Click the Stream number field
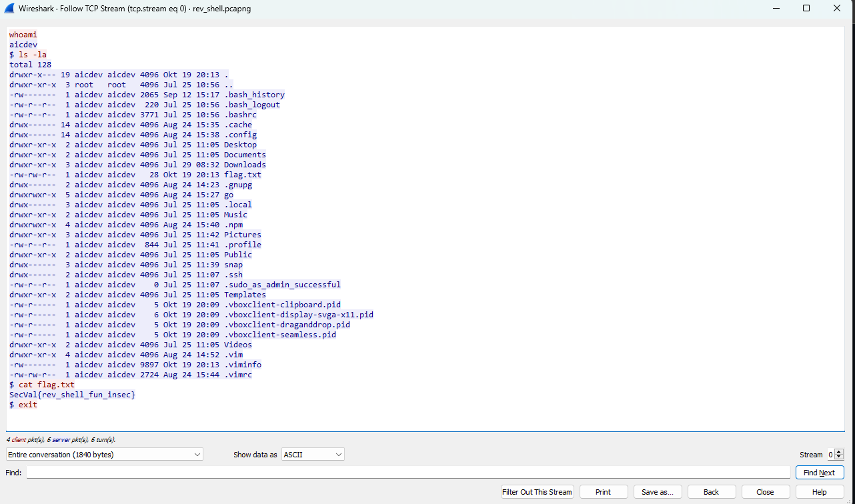 pos(829,454)
